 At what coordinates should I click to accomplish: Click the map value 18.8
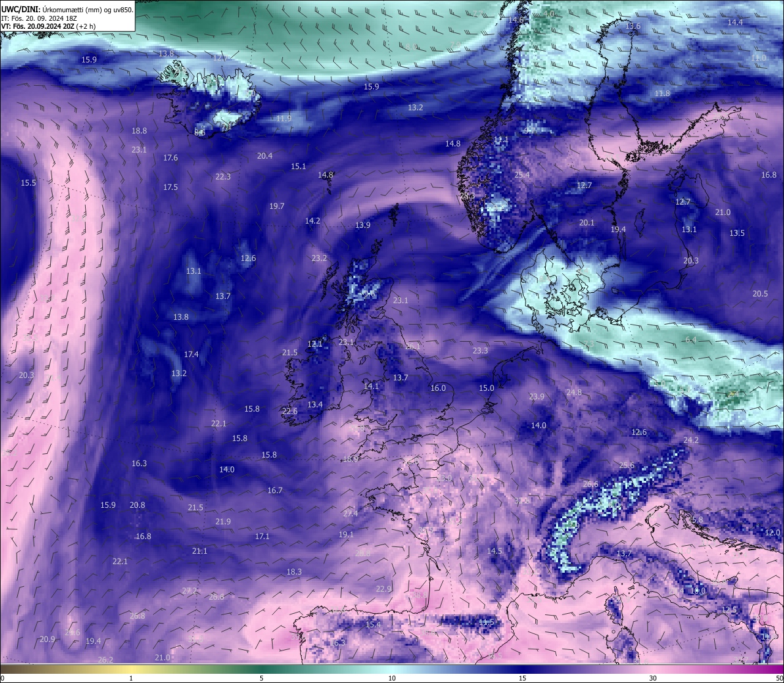tap(139, 131)
